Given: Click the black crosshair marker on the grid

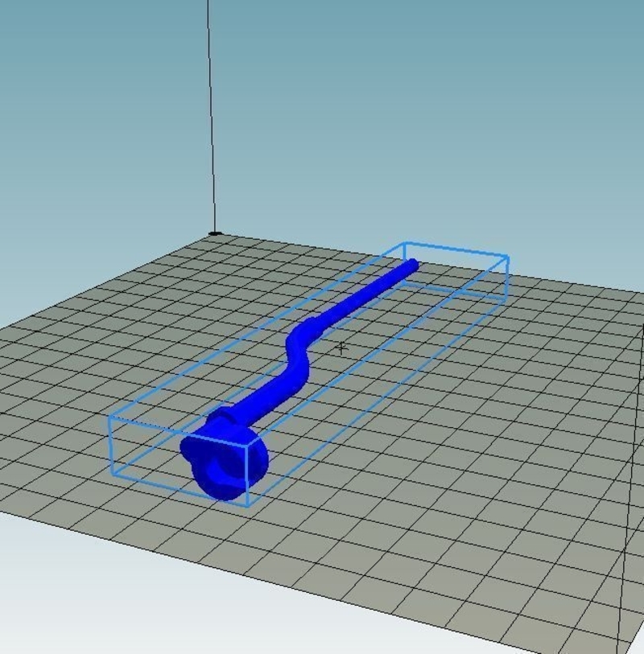Looking at the screenshot, I should tap(342, 348).
